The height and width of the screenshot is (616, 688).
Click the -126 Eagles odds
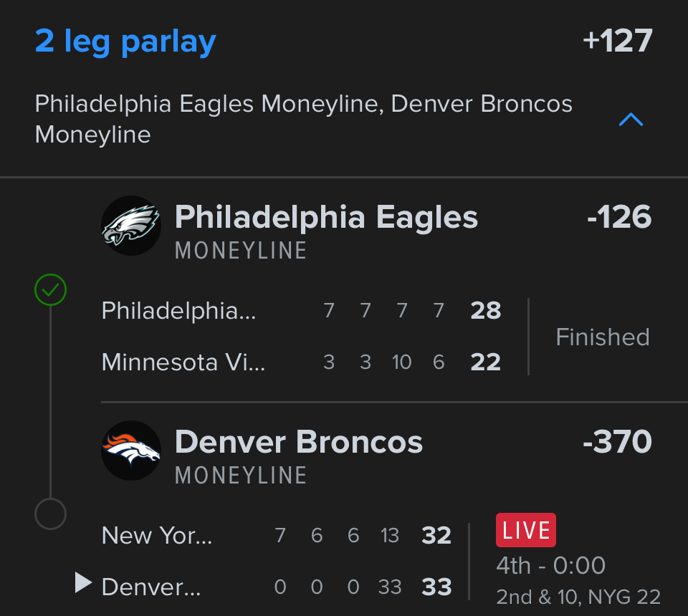point(618,217)
